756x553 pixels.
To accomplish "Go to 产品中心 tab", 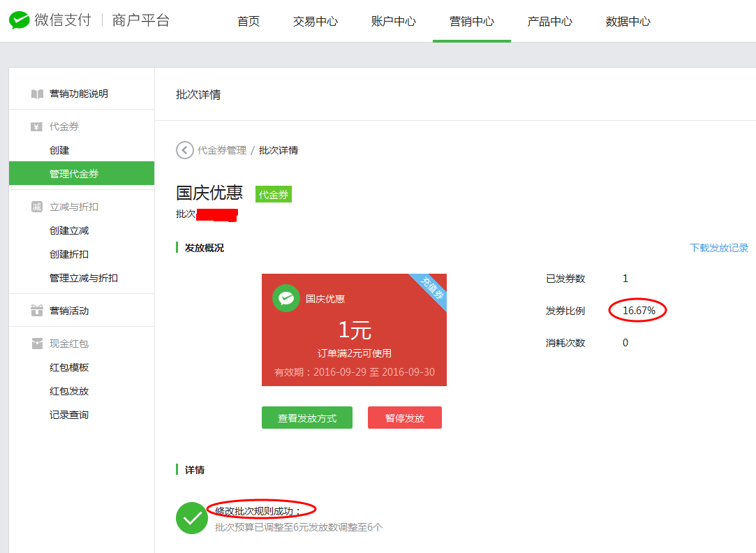I will pyautogui.click(x=549, y=21).
